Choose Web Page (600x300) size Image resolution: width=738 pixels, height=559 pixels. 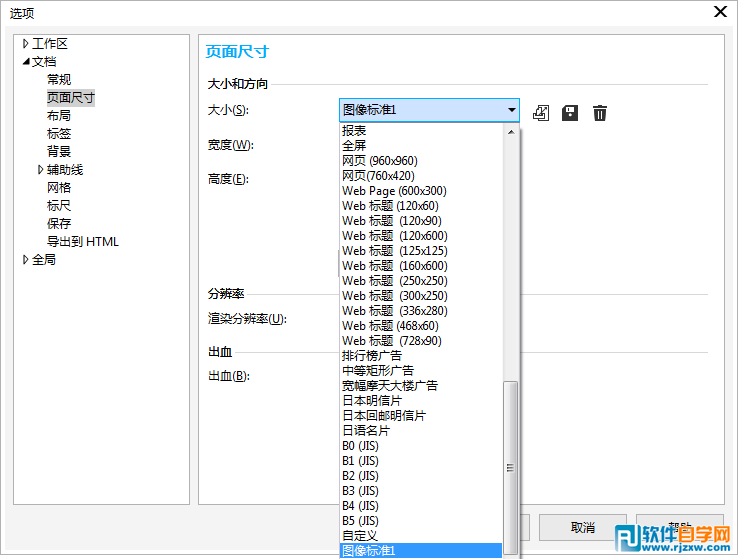point(421,191)
